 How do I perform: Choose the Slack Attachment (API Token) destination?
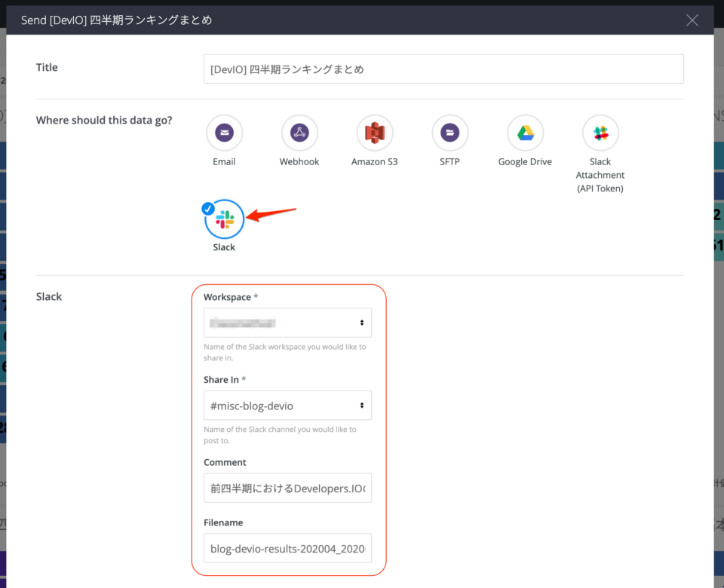(600, 132)
